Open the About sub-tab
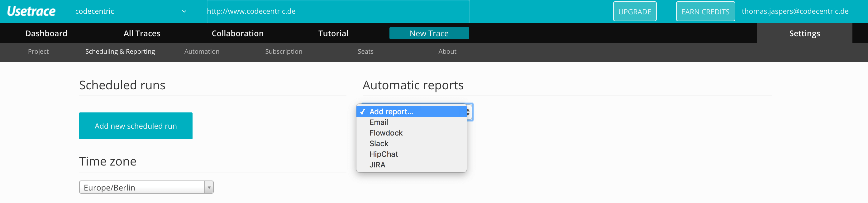The image size is (868, 203). click(447, 51)
